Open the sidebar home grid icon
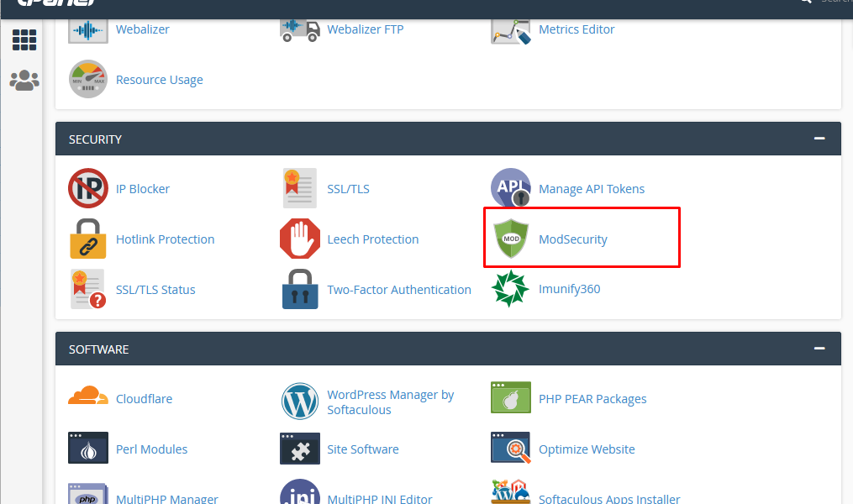853x504 pixels. [24, 39]
